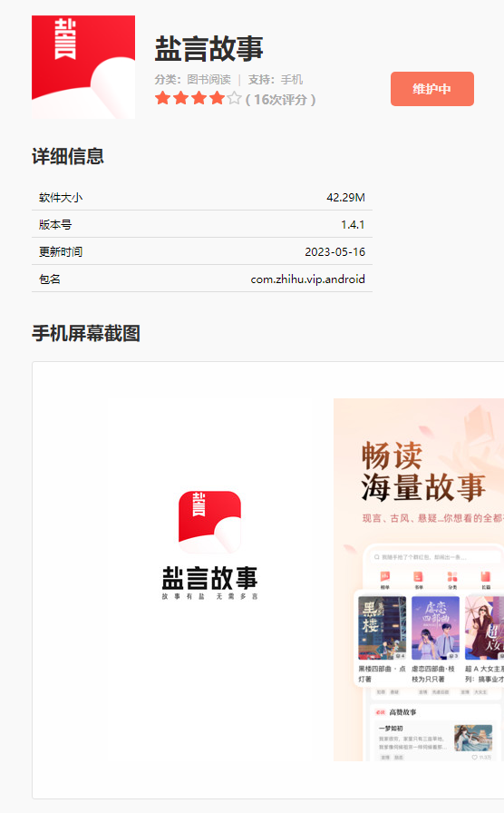
Task: Click the 42.29M size value
Action: (x=345, y=198)
